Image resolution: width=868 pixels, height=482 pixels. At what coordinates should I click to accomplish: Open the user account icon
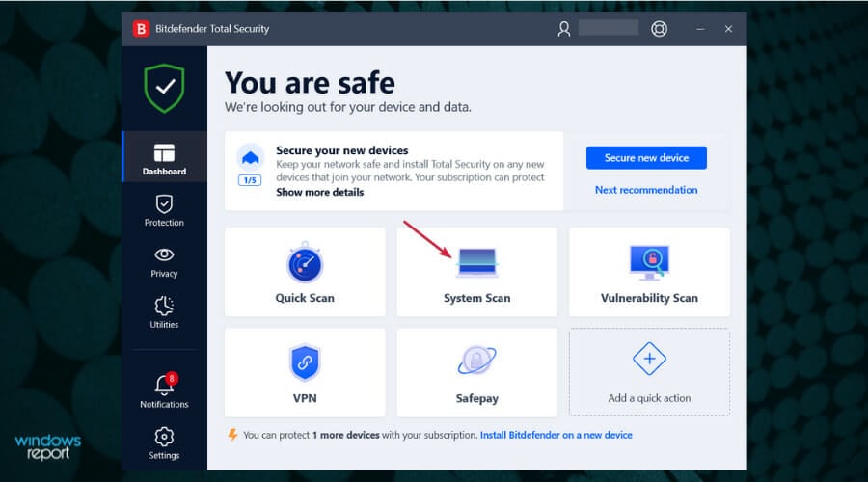pos(563,29)
